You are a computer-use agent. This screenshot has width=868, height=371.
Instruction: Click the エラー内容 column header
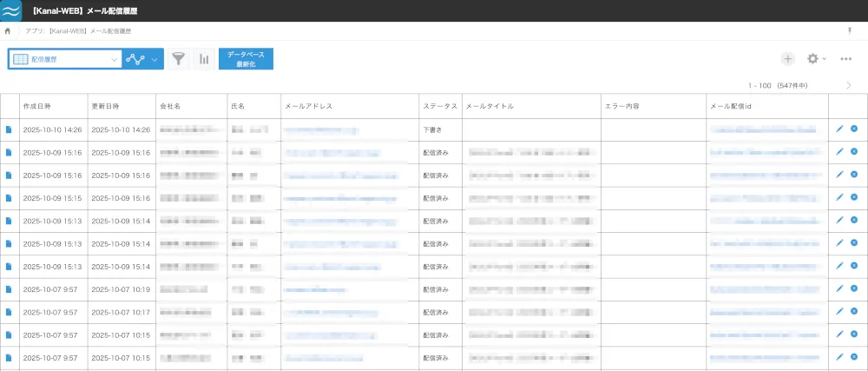(621, 106)
